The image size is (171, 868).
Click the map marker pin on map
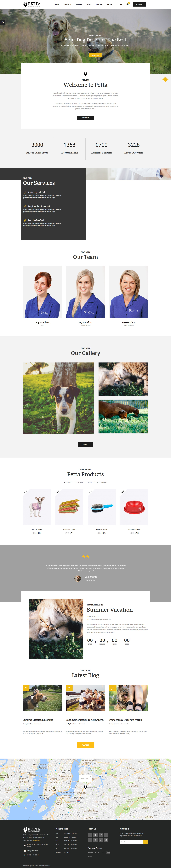[85, 787]
